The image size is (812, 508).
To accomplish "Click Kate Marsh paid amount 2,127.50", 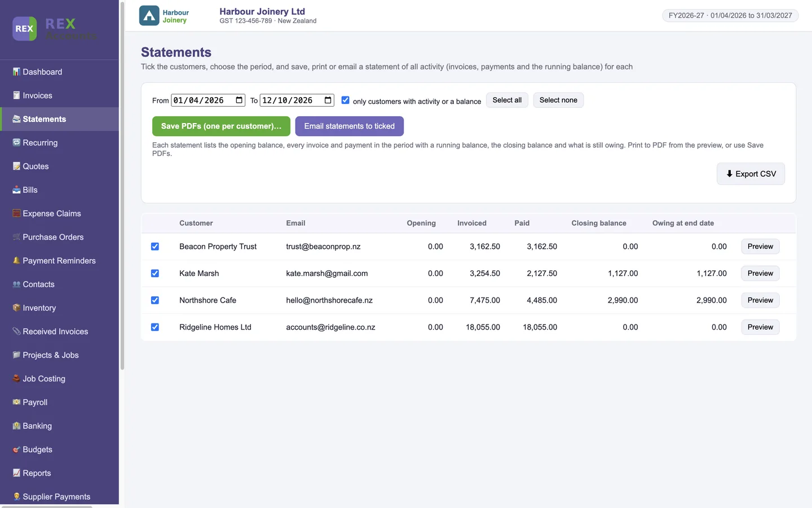I will (542, 273).
